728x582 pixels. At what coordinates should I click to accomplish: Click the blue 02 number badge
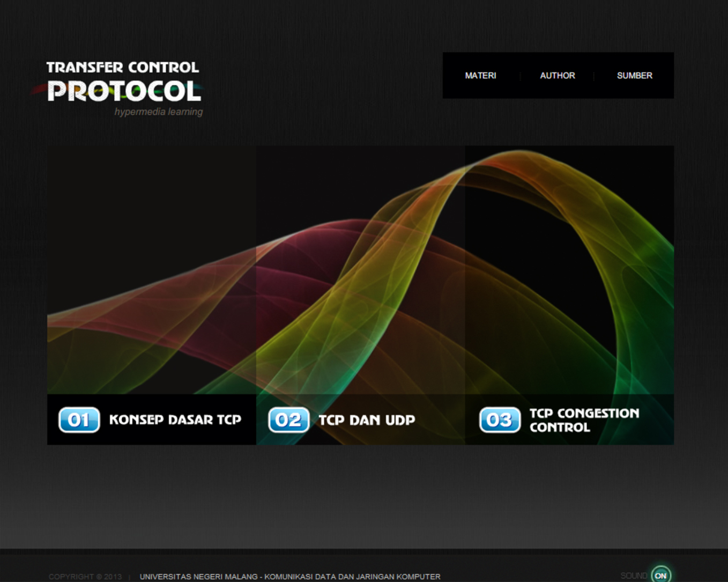click(288, 419)
